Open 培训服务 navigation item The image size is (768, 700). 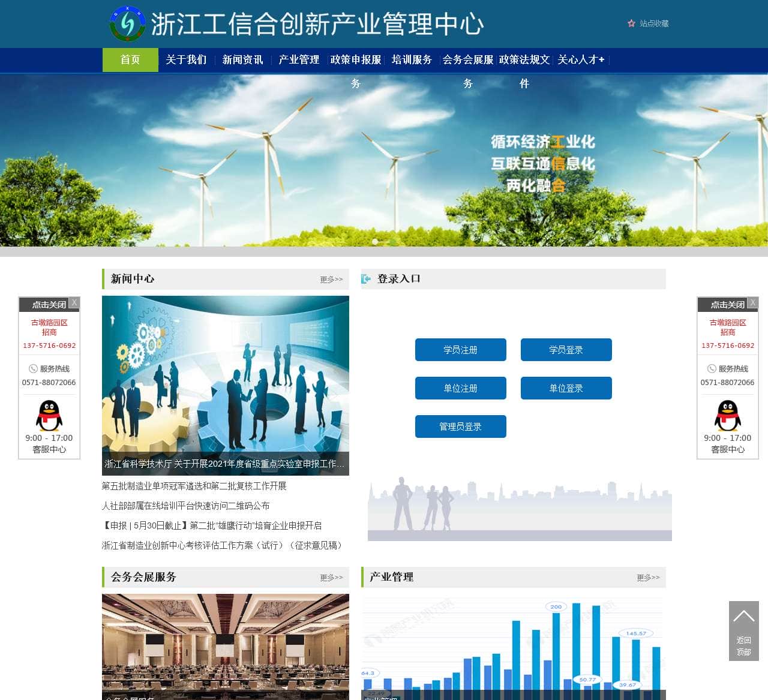412,60
